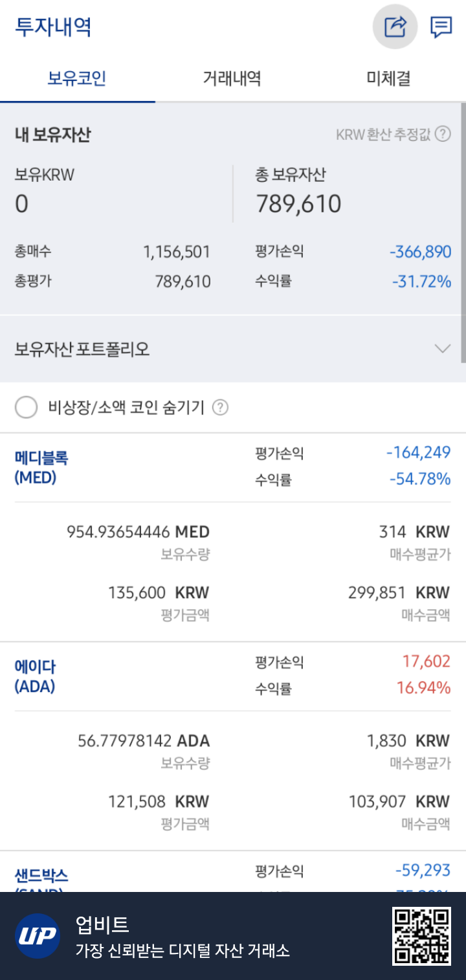The width and height of the screenshot is (466, 980).
Task: Tap help icon beside KRW 환산 추정값
Action: click(x=443, y=134)
